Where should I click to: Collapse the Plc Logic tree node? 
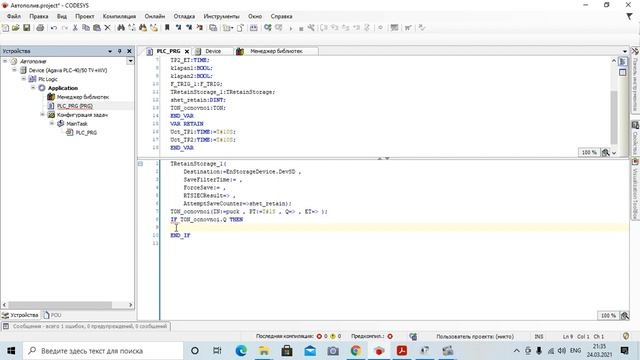coord(24,79)
